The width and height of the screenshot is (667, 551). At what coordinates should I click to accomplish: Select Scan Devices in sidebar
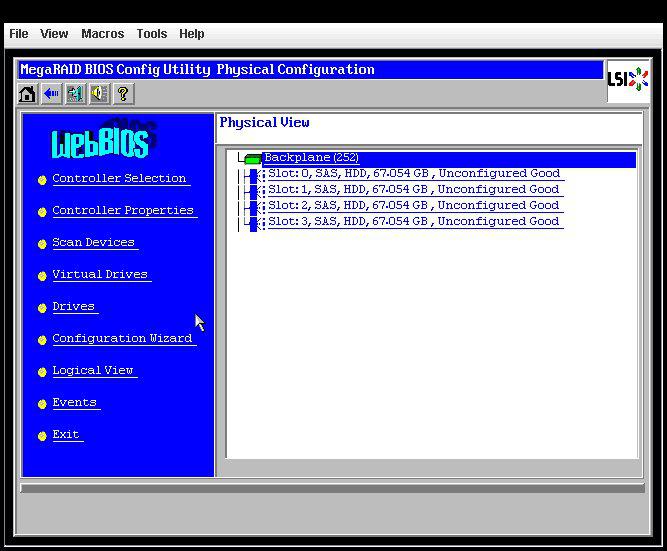(93, 243)
